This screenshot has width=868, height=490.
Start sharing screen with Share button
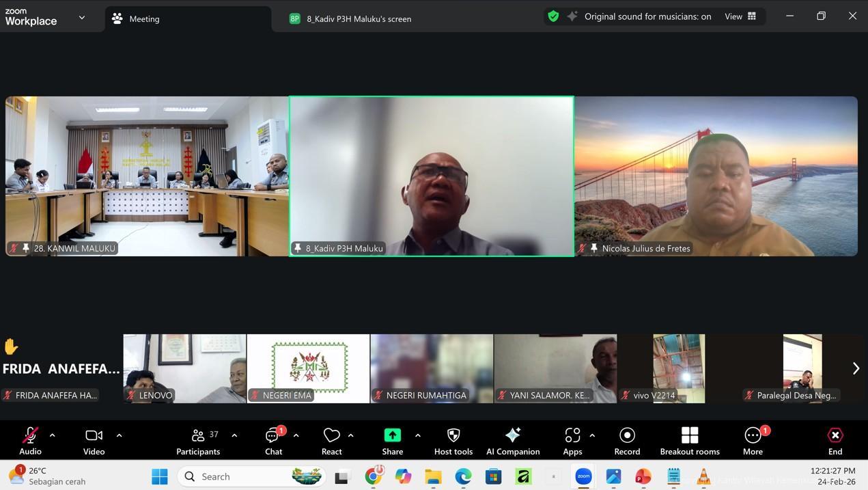point(392,441)
